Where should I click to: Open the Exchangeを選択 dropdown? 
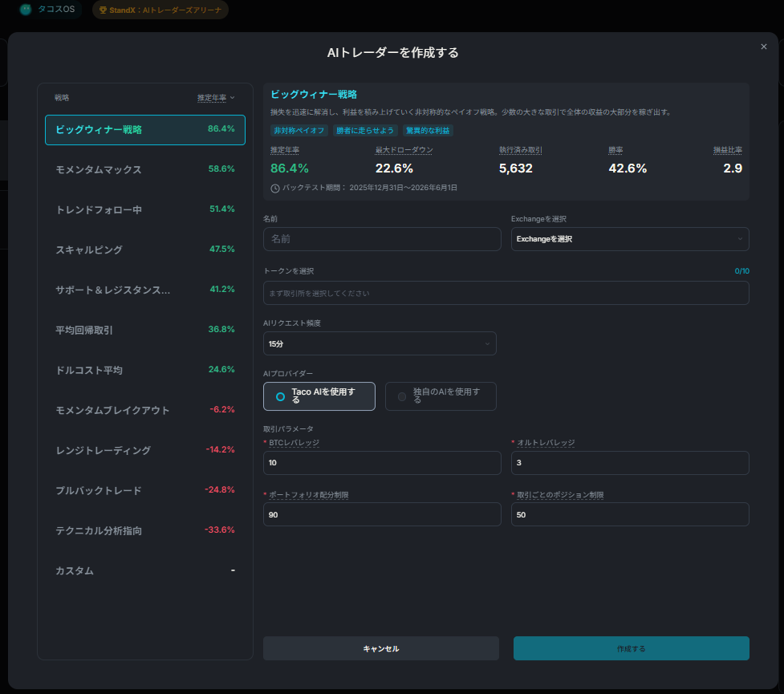[x=630, y=239]
